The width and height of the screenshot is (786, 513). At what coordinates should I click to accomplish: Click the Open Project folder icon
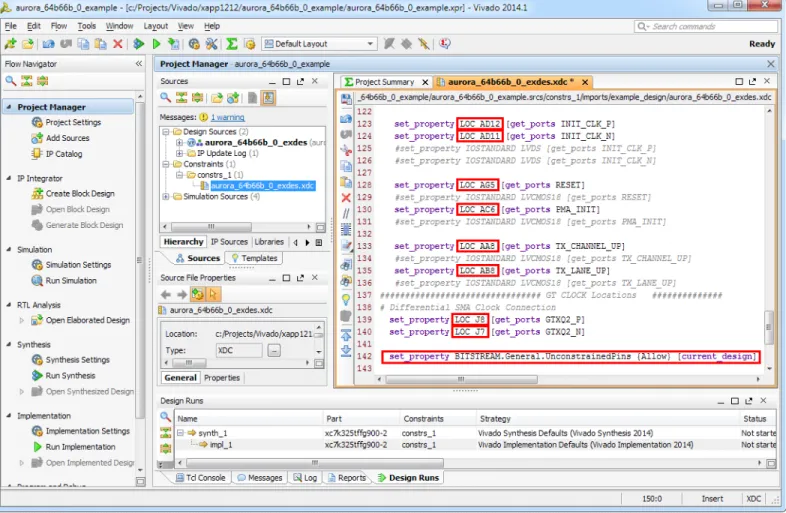(x=28, y=44)
